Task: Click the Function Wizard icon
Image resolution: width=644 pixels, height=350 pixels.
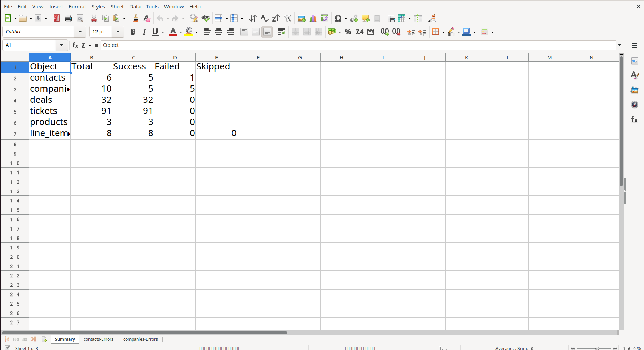Action: [x=75, y=45]
